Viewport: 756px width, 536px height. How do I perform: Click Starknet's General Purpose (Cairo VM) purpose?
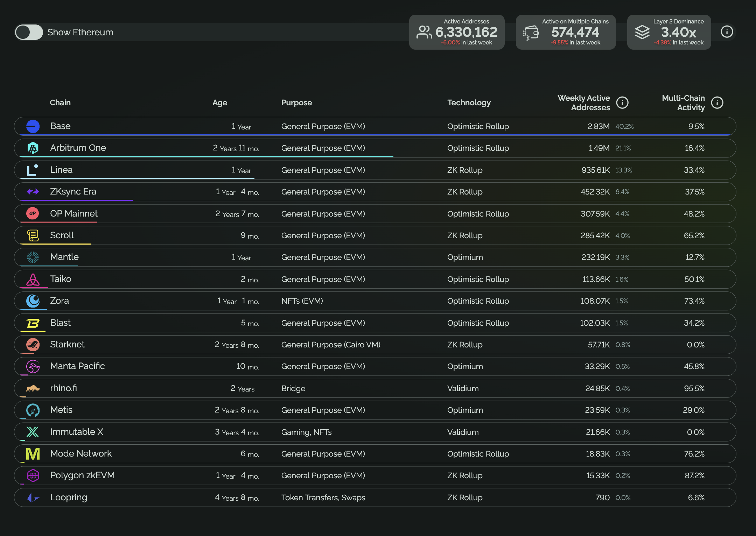tap(331, 345)
